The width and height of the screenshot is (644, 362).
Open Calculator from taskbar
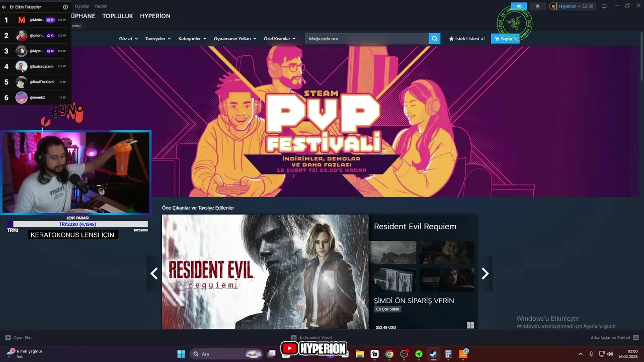(448, 354)
